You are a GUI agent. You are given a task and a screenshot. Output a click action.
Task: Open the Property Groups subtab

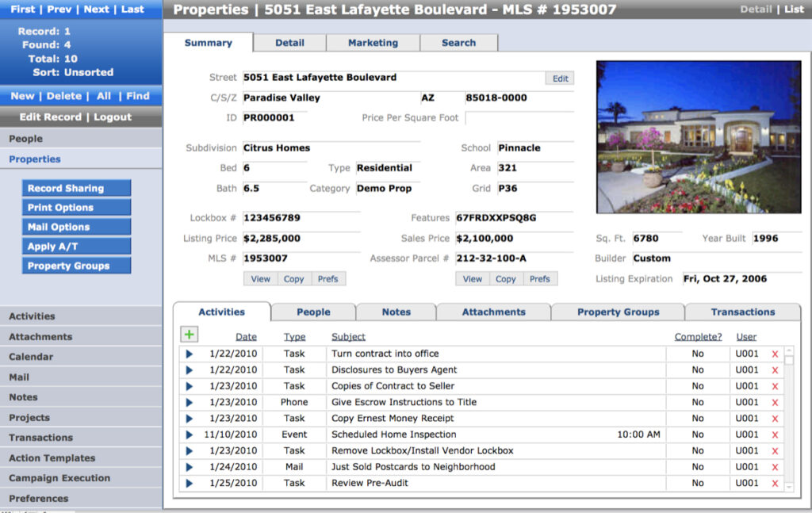(x=618, y=312)
